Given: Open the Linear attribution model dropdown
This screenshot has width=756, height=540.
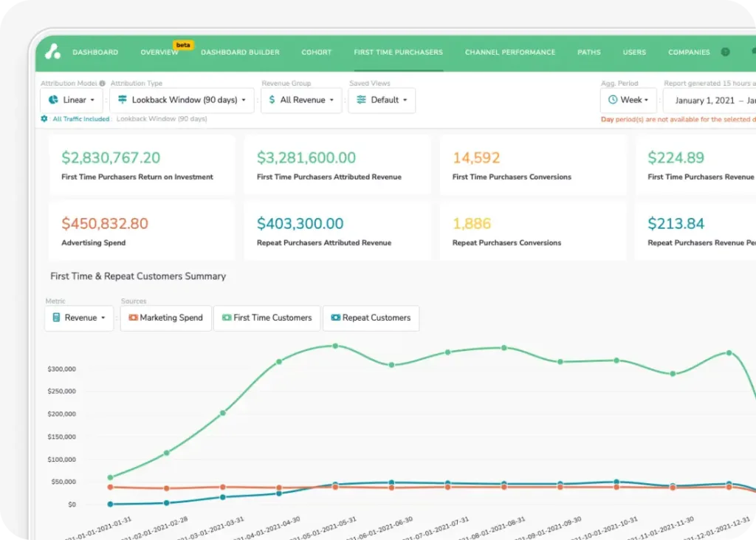Looking at the screenshot, I should tap(72, 100).
